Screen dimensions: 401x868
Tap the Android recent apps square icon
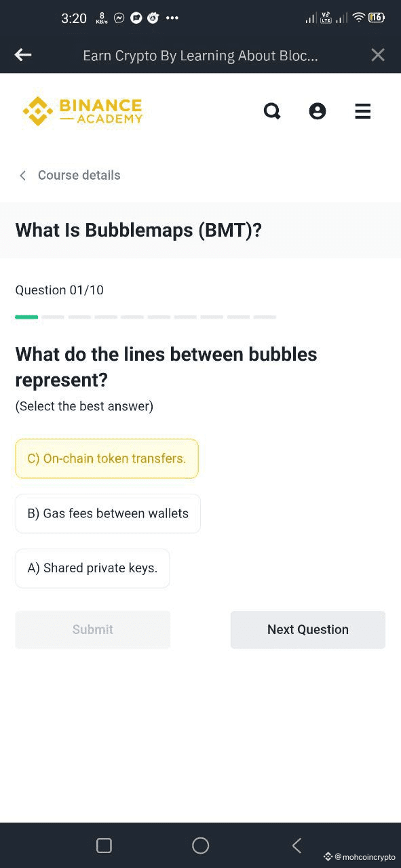(104, 845)
